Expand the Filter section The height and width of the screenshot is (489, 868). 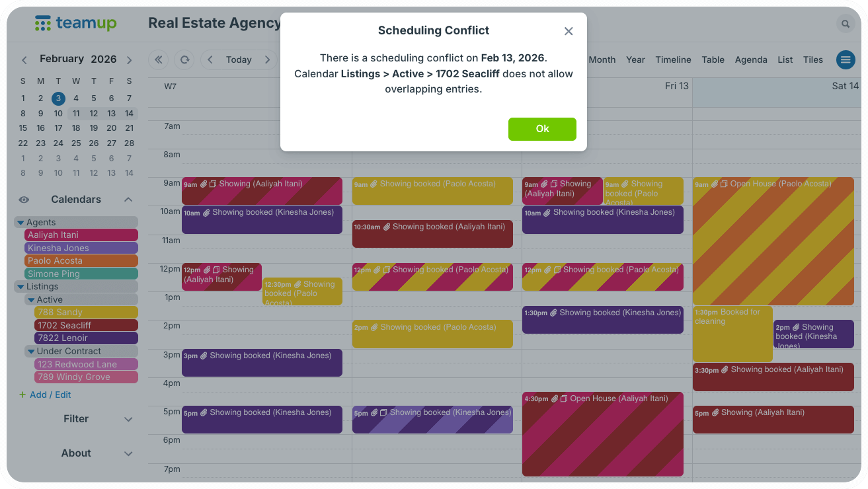76,419
